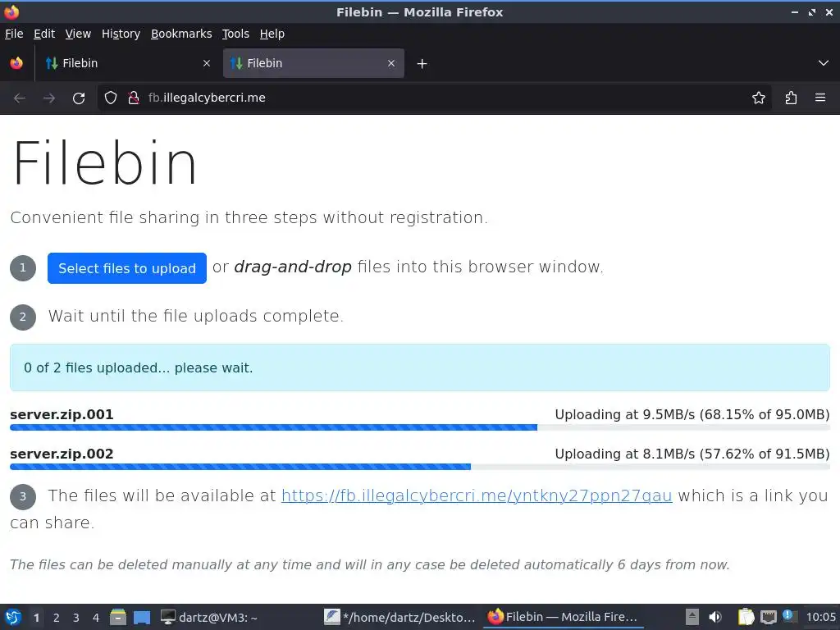This screenshot has height=630, width=840.
Task: Click the forward navigation arrow
Action: point(49,98)
